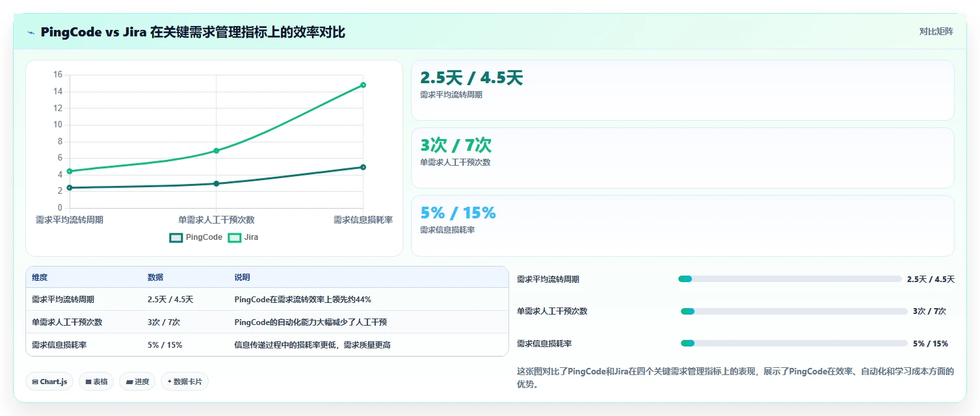
Task: Click the 说明 column header
Action: tap(243, 278)
